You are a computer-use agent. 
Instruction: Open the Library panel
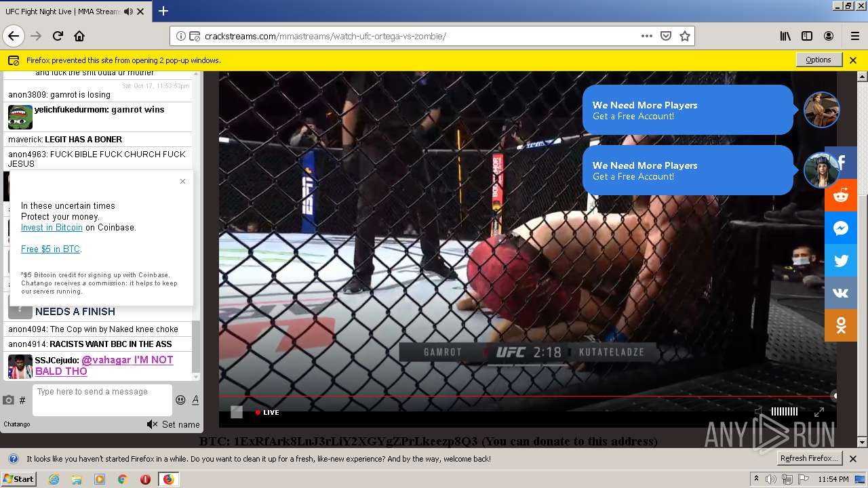click(785, 36)
